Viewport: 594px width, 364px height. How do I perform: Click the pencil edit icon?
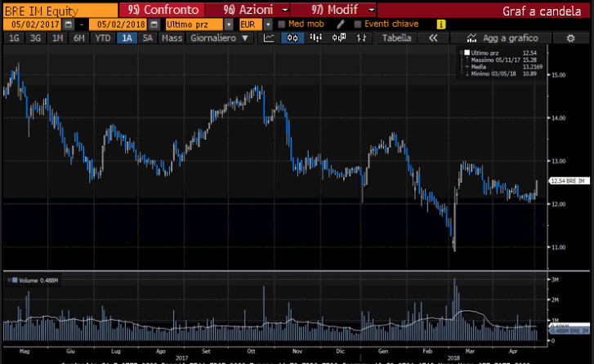[x=341, y=24]
